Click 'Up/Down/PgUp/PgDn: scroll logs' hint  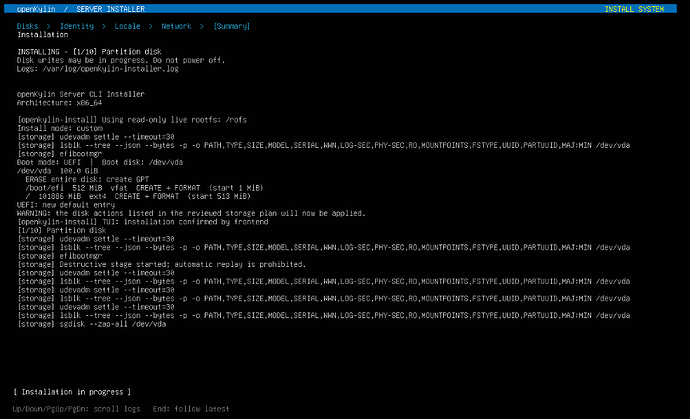tap(77, 409)
